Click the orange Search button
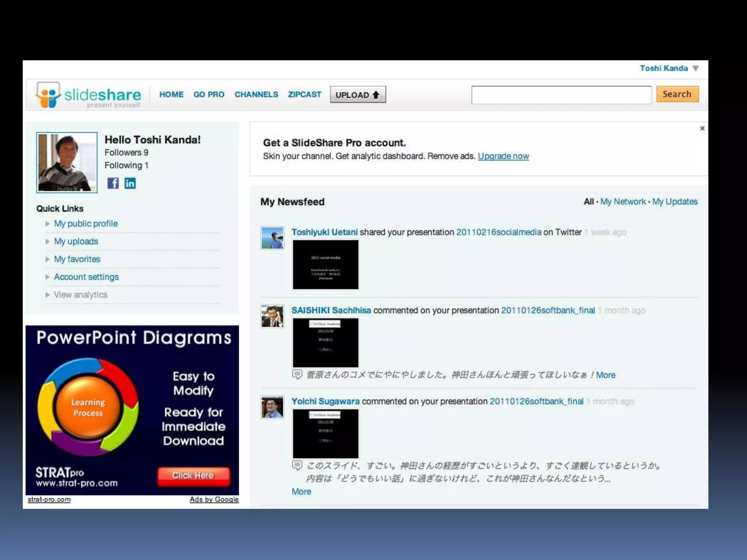Viewport: 747px width, 560px height. click(x=677, y=94)
